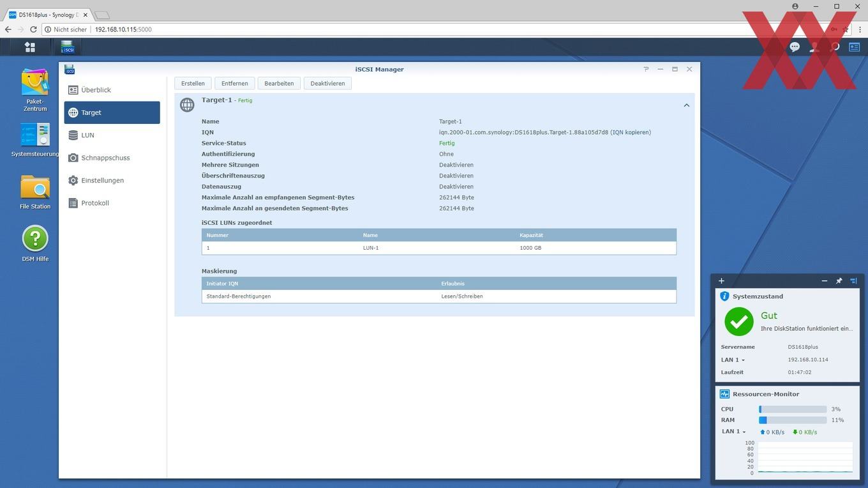The width and height of the screenshot is (868, 488).
Task: Open the Protokoll section
Action: coord(112,203)
